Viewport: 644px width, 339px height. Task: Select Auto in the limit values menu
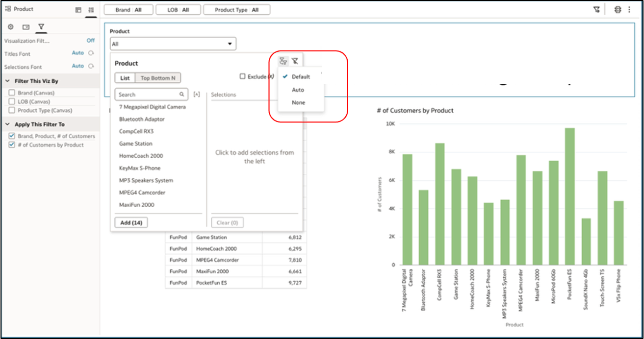[x=298, y=90]
